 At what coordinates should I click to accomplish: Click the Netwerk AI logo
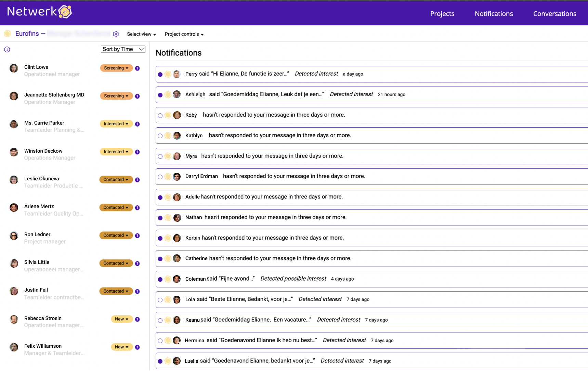point(39,12)
